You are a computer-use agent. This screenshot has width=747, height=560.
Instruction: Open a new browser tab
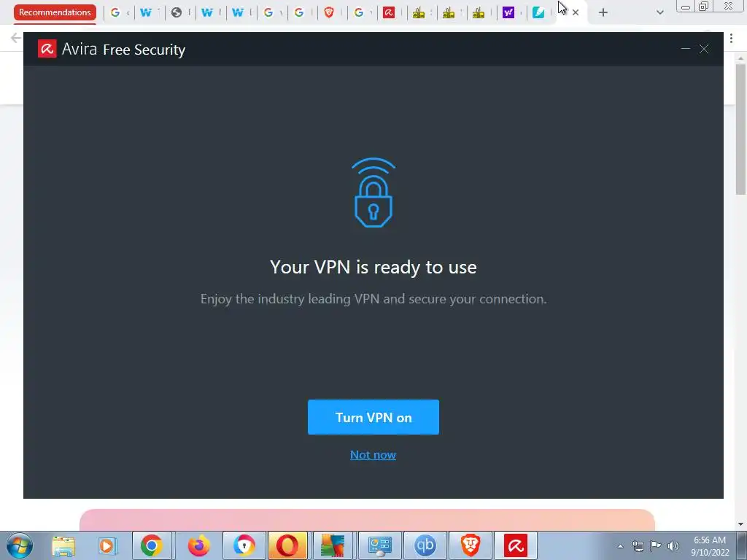(603, 13)
